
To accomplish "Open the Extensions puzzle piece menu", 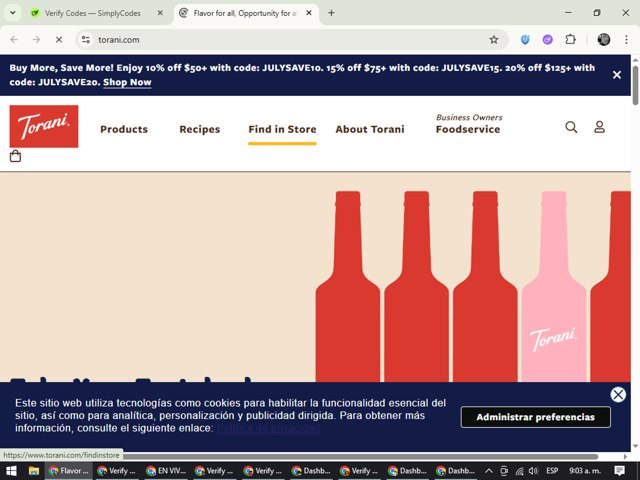I will pyautogui.click(x=570, y=40).
